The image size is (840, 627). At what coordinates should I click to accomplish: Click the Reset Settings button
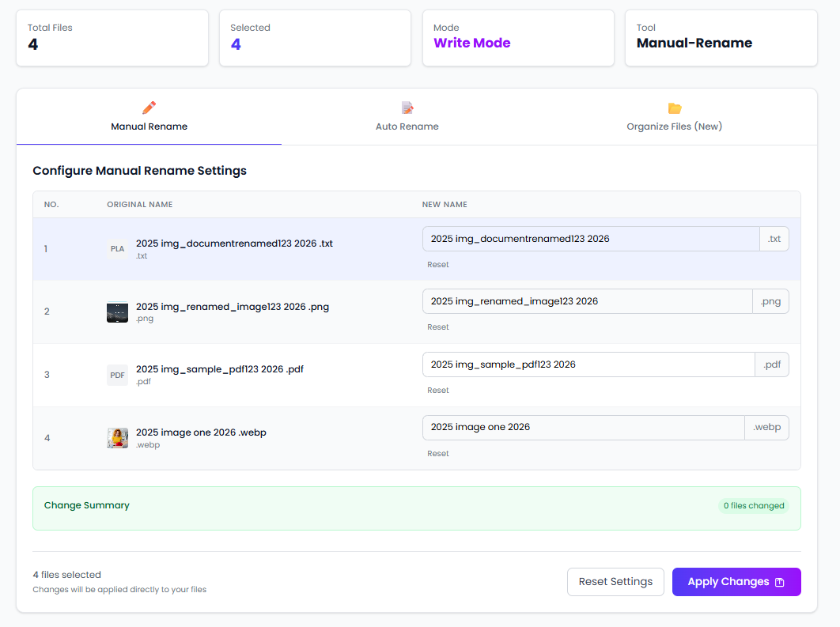point(615,582)
